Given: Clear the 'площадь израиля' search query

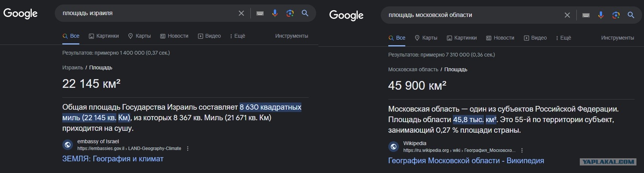Looking at the screenshot, I should (241, 13).
